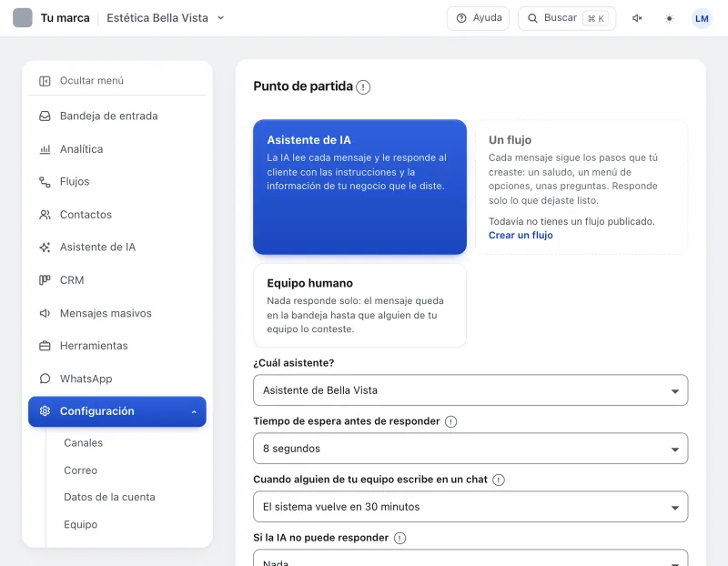Click the 8 segundos dropdown arrow
The image size is (728, 566).
pos(675,450)
